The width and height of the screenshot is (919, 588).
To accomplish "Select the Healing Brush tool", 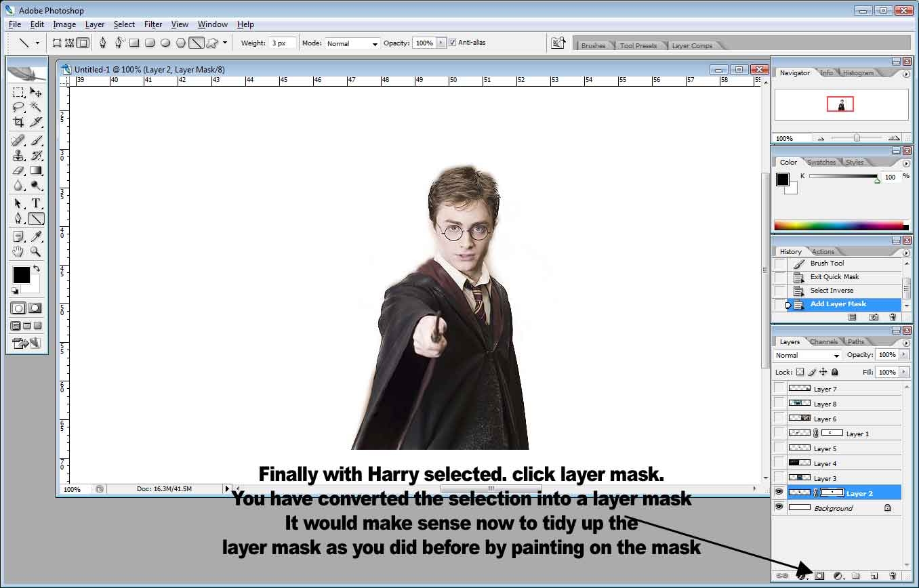I will [19, 141].
